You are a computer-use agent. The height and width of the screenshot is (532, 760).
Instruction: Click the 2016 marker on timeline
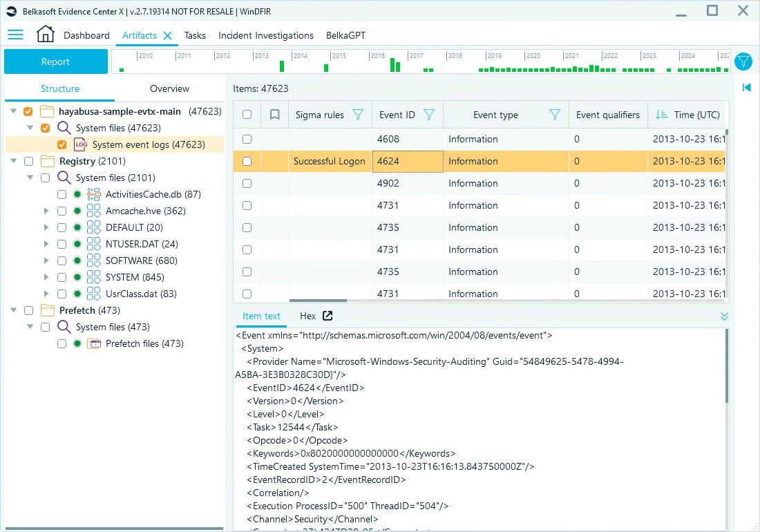pyautogui.click(x=377, y=56)
